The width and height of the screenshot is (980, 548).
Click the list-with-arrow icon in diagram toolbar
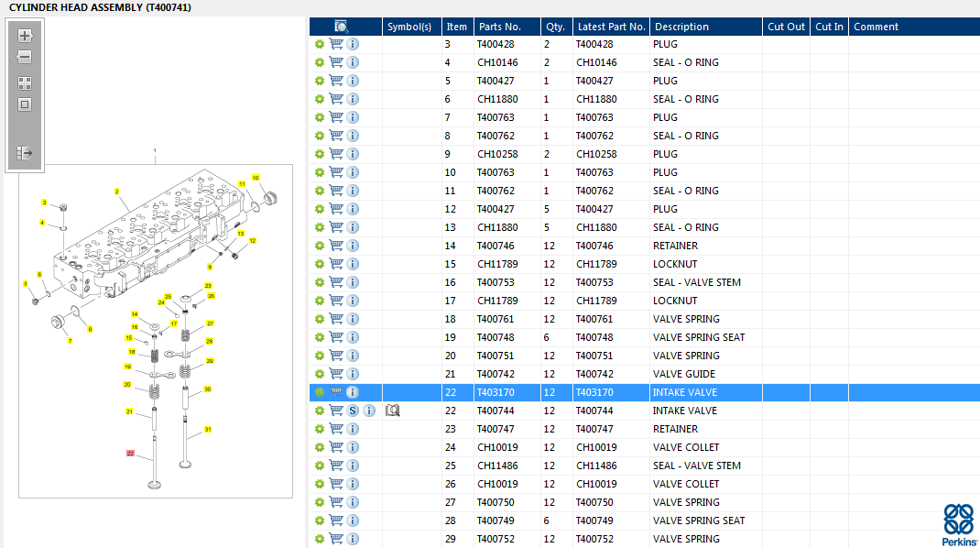[x=25, y=153]
